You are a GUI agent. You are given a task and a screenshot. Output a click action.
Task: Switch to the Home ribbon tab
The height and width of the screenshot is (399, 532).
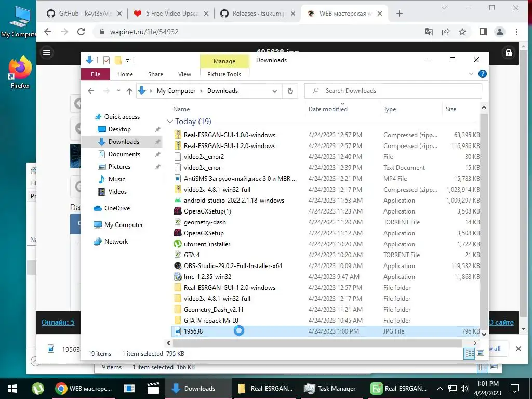(125, 74)
